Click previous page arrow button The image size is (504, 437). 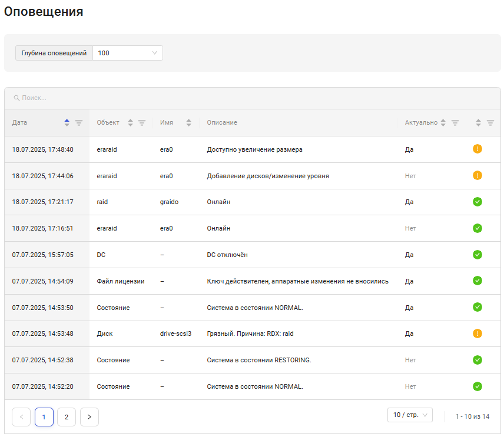(x=21, y=417)
